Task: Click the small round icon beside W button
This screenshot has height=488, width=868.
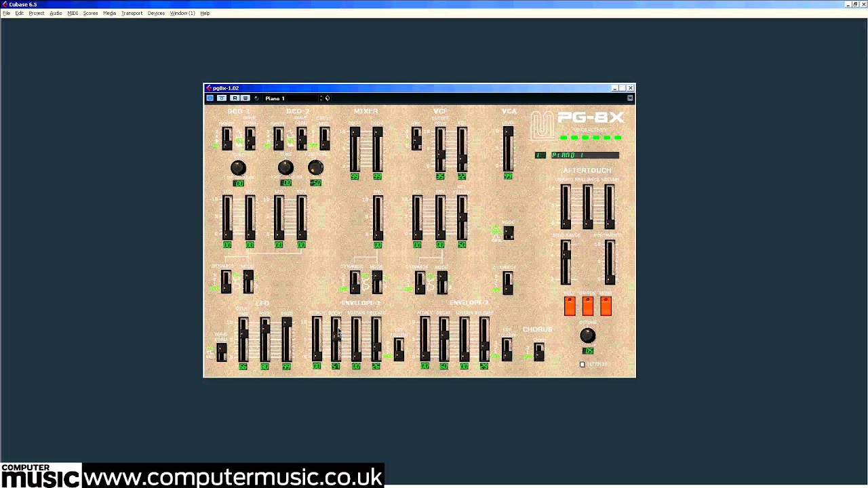Action: [x=256, y=98]
